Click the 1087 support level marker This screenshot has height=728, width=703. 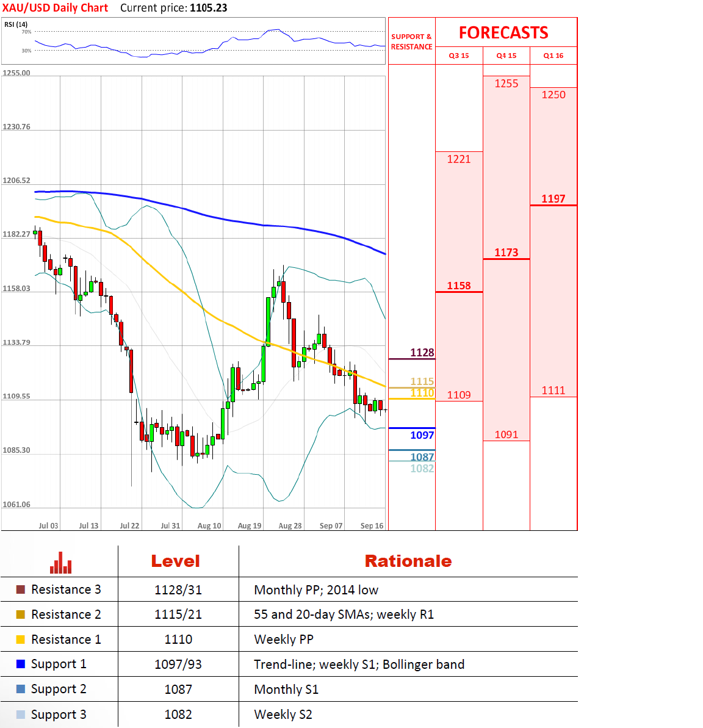point(422,457)
